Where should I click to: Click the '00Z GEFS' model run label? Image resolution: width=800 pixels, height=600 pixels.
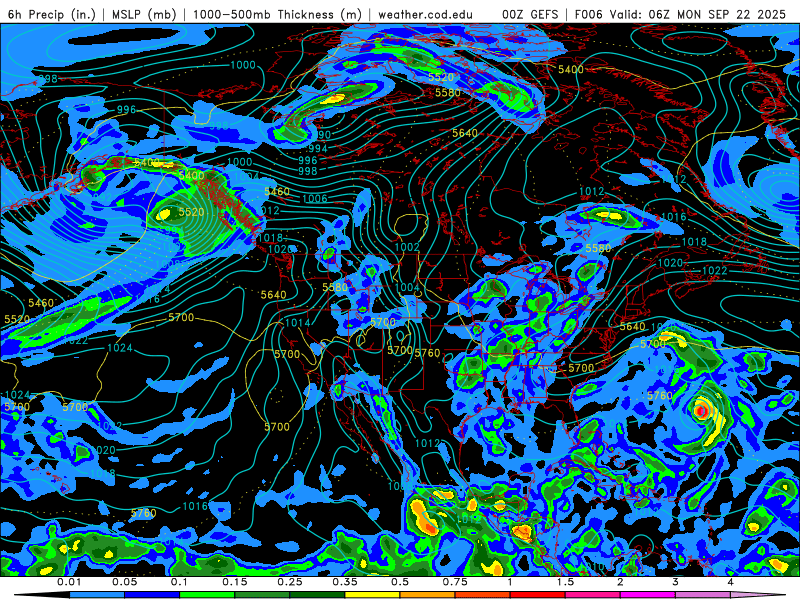coord(530,14)
